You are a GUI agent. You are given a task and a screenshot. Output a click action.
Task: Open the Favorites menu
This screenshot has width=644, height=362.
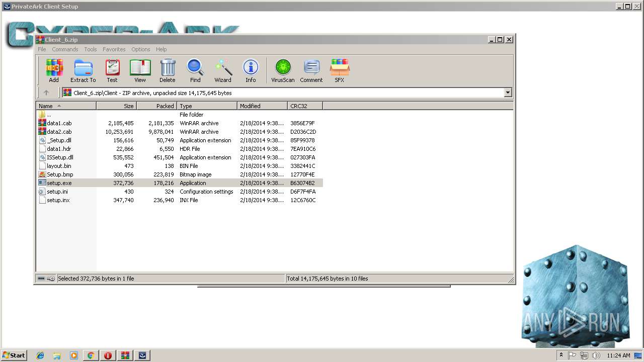click(114, 49)
